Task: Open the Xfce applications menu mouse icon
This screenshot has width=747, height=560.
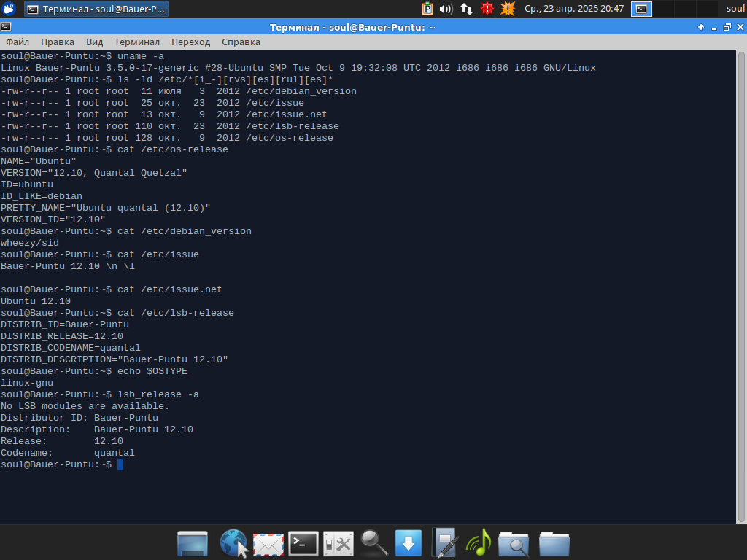Action: [x=9, y=9]
